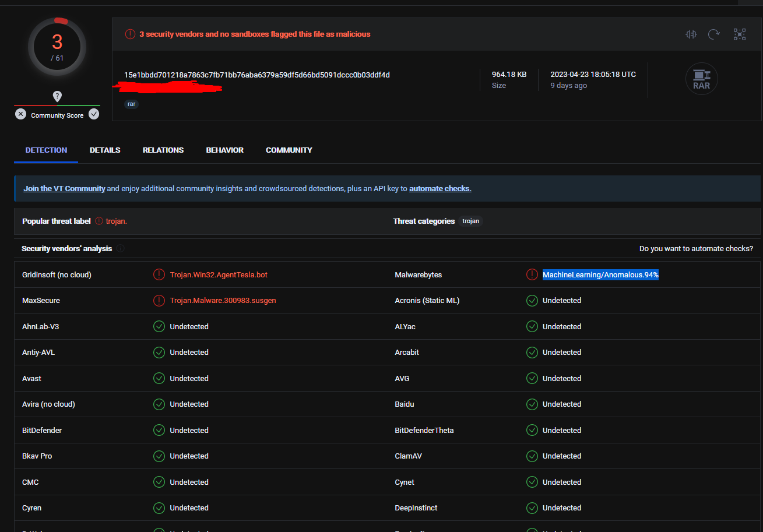
Task: Click the RAR file type icon
Action: coord(701,79)
